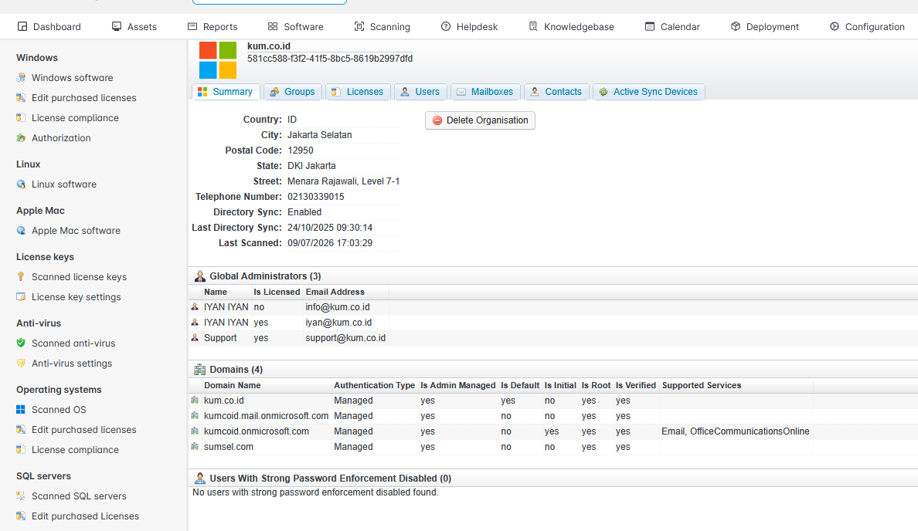
Task: Click the Windows software icon
Action: click(x=21, y=77)
